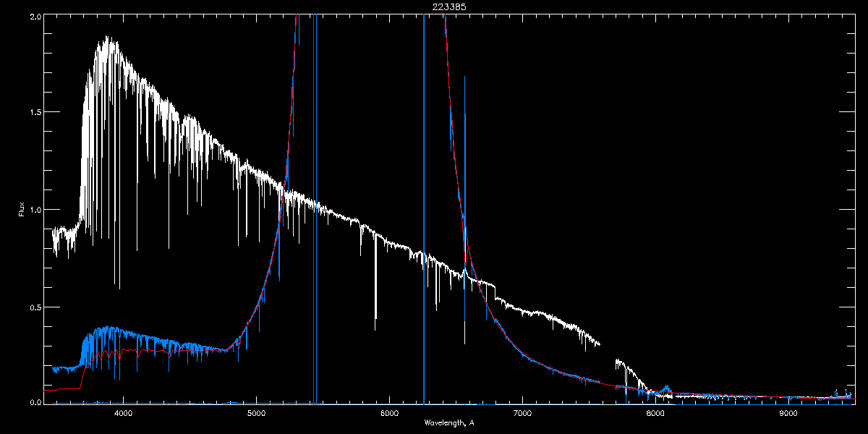Click the 0.5 flux tick label
This screenshot has height=434, width=868.
click(34, 307)
